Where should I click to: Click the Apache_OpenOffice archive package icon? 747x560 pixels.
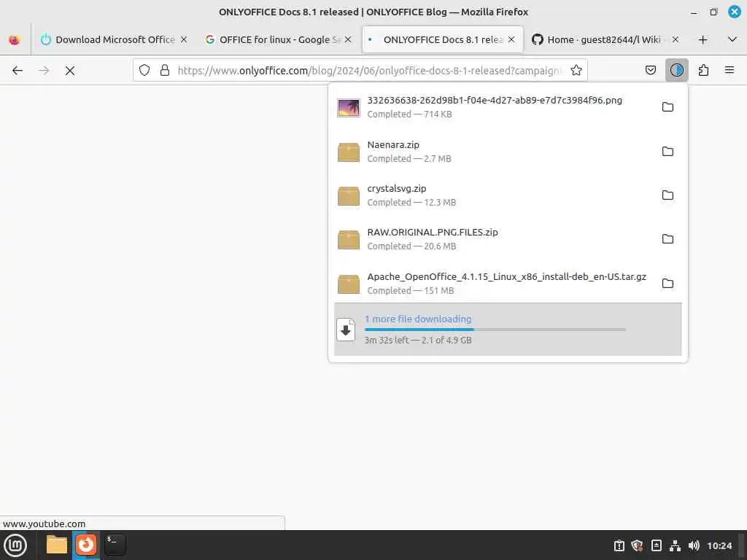349,284
